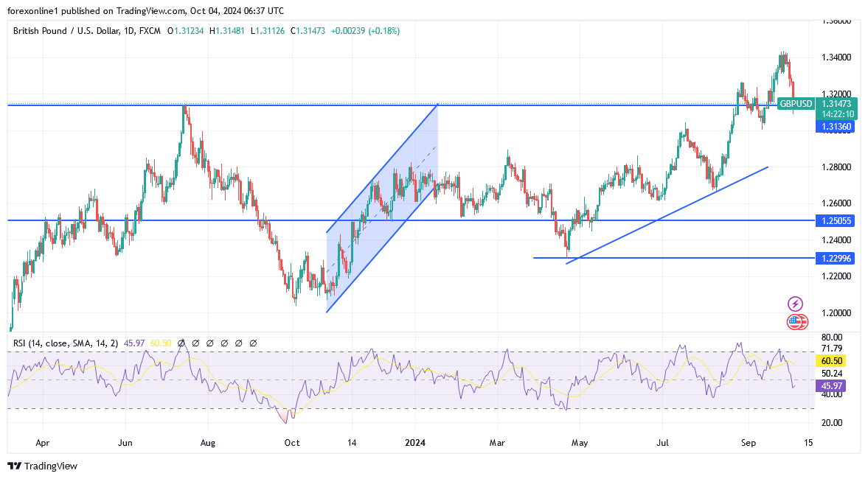Click the 1.34000 price axis label
Screen dimensions: 868x479
[x=836, y=57]
